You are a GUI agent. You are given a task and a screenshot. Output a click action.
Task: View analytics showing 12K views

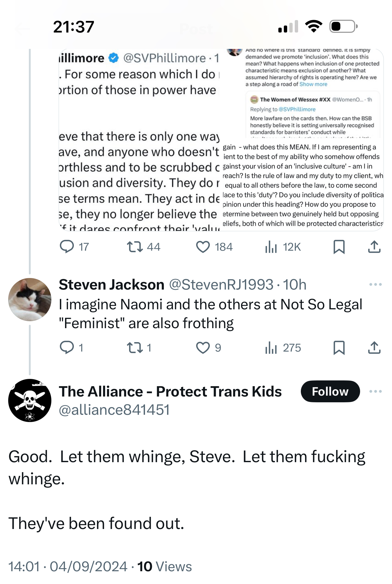(x=271, y=247)
